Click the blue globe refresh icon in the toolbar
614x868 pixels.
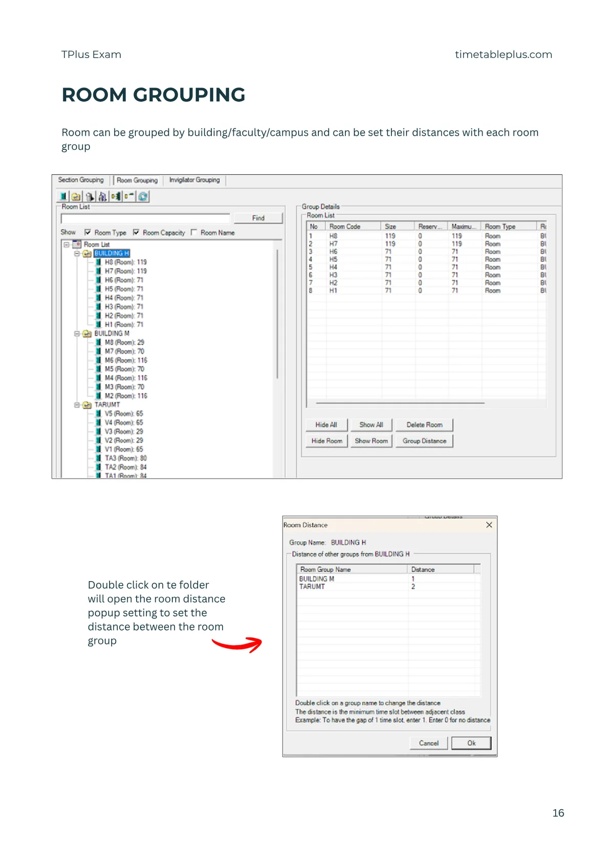143,196
